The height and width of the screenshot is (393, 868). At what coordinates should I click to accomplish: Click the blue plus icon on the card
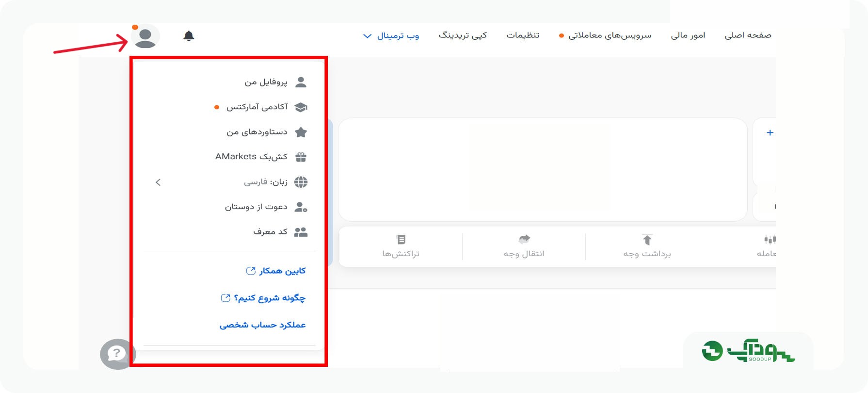coord(770,133)
